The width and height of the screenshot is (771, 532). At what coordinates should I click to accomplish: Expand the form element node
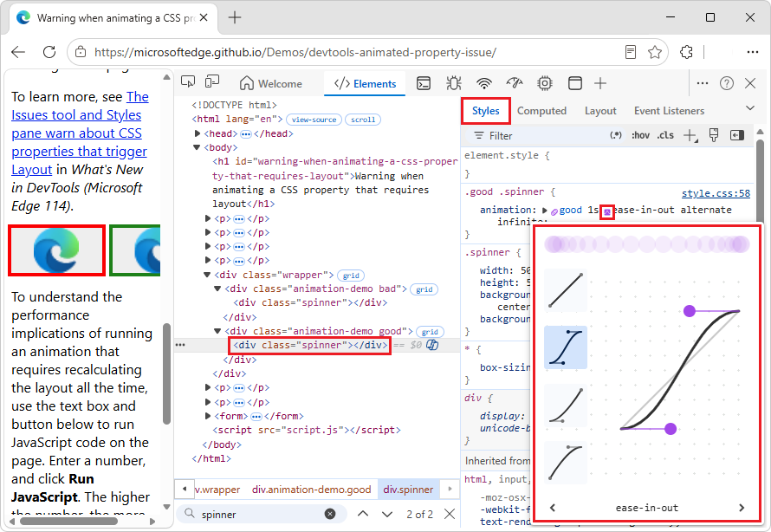(208, 416)
